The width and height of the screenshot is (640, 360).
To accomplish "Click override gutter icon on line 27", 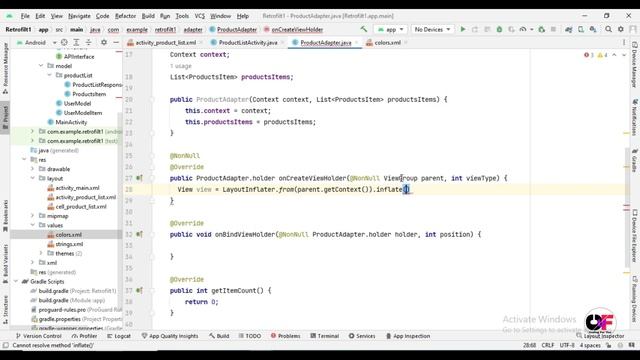I will tap(139, 178).
